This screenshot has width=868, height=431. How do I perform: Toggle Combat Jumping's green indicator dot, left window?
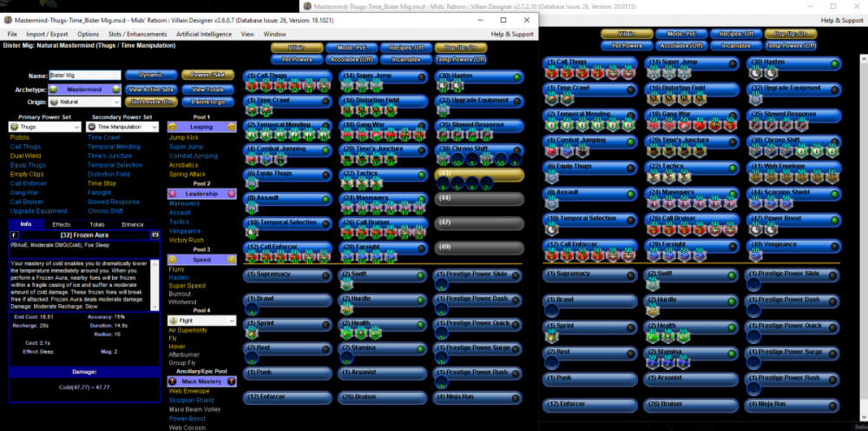(325, 150)
